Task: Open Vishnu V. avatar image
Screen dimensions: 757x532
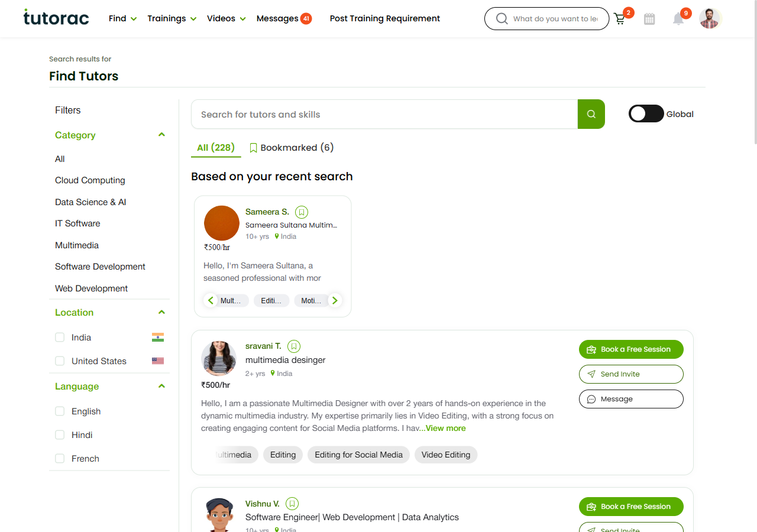Action: coord(219,515)
